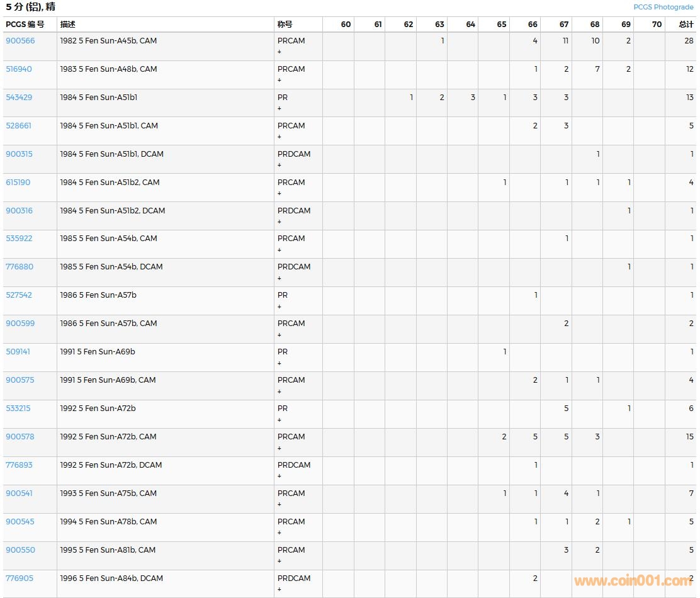Open PCGS number 615190 link
700x598 pixels.
(x=18, y=183)
